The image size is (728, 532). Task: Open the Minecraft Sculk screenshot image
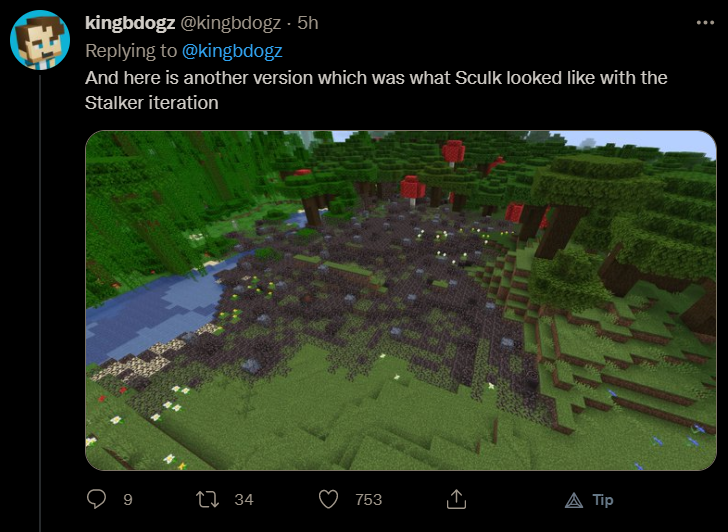[x=401, y=300]
